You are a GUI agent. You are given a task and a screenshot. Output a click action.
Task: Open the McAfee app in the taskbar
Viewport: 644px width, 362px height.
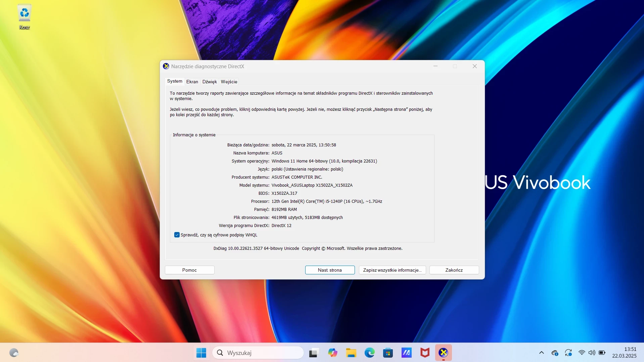click(425, 353)
